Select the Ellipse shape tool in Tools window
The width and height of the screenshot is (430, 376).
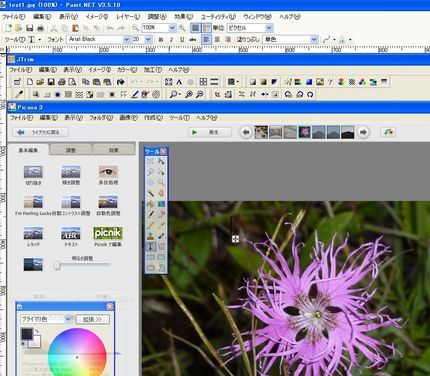click(151, 268)
